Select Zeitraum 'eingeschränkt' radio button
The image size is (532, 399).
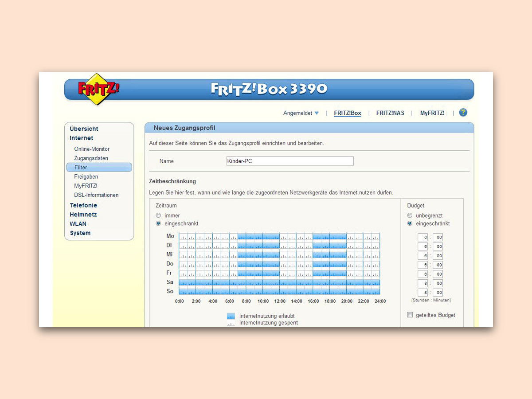158,223
